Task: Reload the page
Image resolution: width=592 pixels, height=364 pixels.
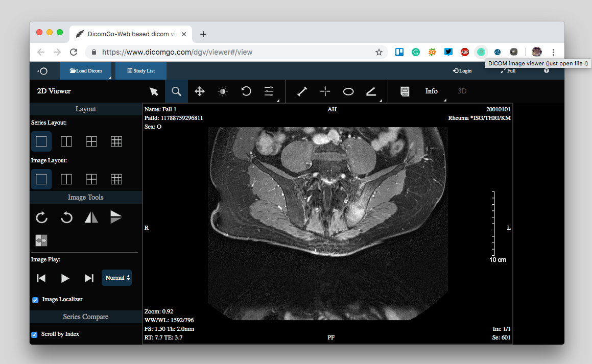Action: click(74, 52)
